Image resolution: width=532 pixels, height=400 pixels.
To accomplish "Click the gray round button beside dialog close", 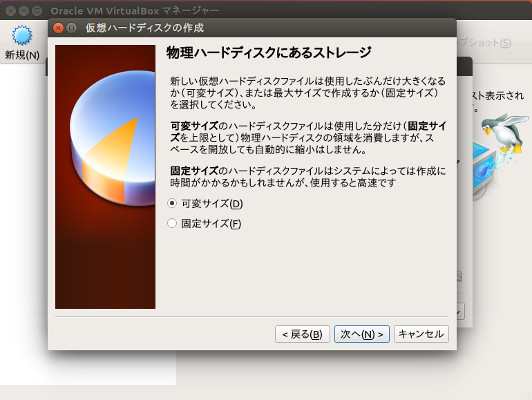I will click(x=71, y=28).
